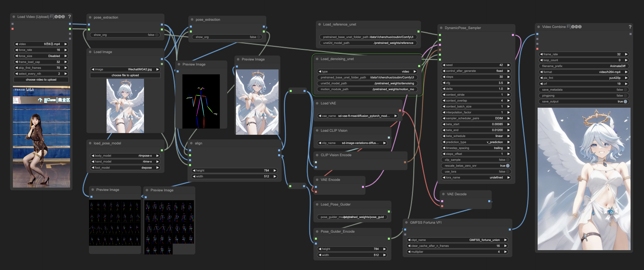Click the help question mark on Load Video node

pos(69,17)
